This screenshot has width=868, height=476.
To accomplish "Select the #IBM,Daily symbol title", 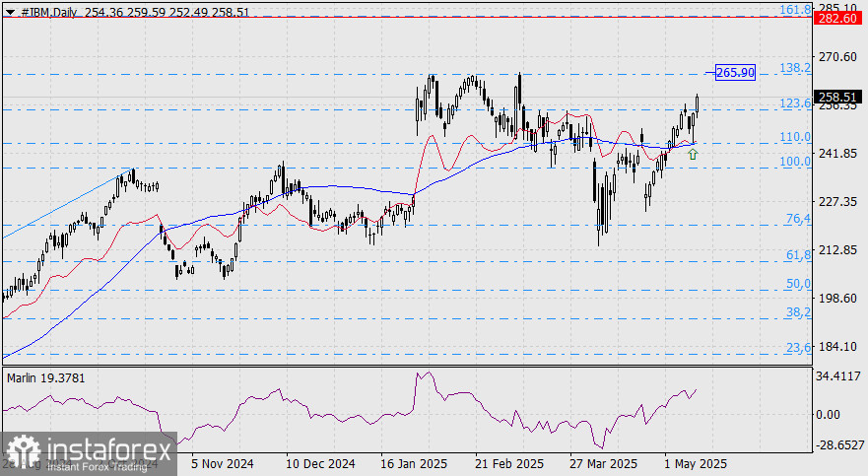I will (x=48, y=12).
